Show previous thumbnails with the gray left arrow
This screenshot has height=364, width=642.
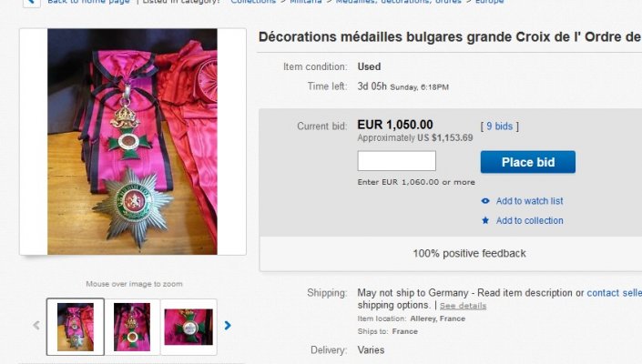(36, 326)
